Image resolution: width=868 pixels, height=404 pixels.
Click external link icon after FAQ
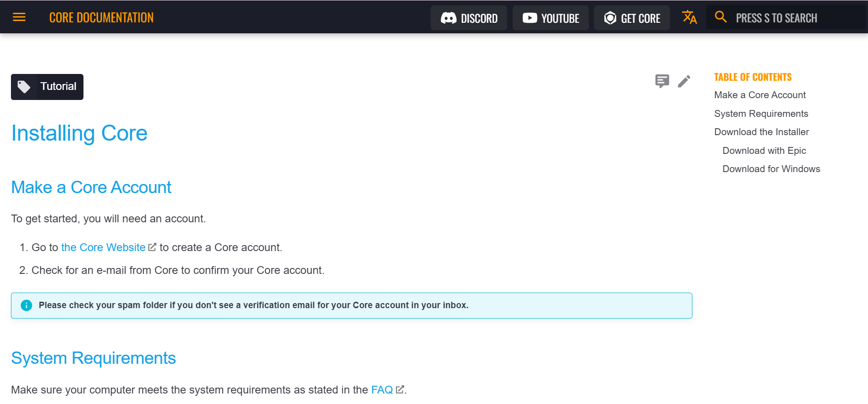pos(400,389)
